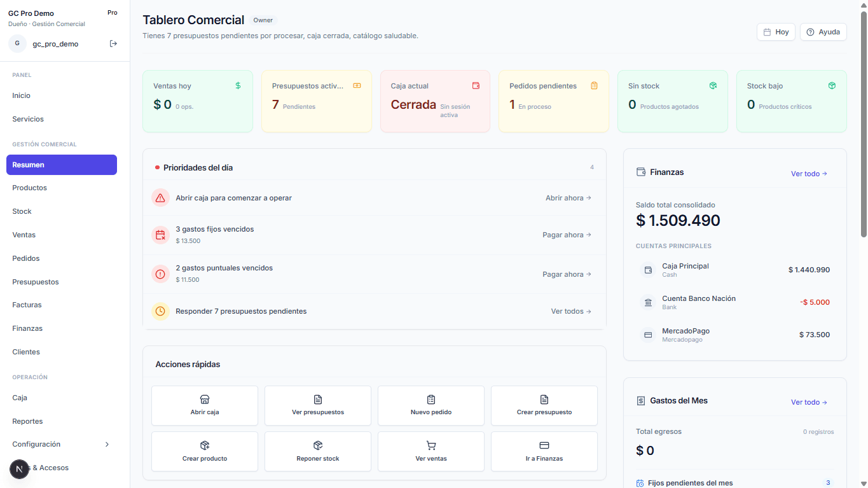The image size is (868, 488).
Task: Go to Facturas in the sidebar
Action: click(27, 305)
